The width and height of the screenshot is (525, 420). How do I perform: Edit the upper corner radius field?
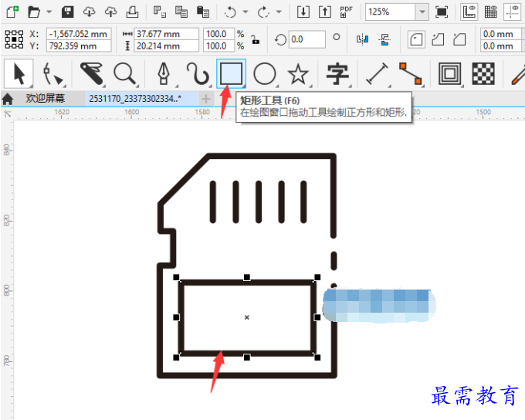pyautogui.click(x=501, y=34)
